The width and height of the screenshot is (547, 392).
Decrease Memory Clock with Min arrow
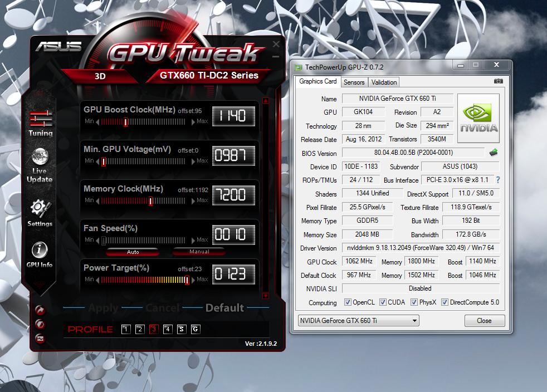tap(97, 201)
